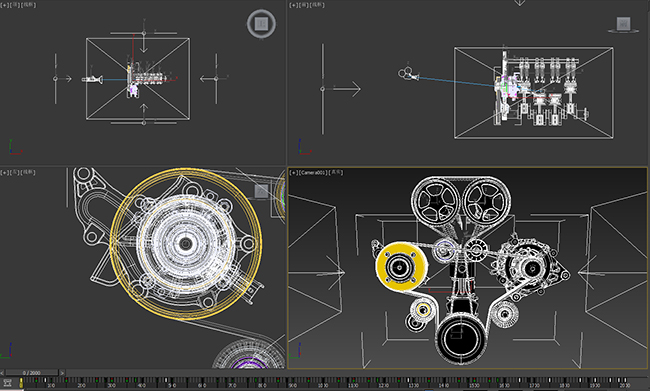The height and width of the screenshot is (391, 650).
Task: Click the ViewCube in the left viewport
Action: (x=261, y=191)
